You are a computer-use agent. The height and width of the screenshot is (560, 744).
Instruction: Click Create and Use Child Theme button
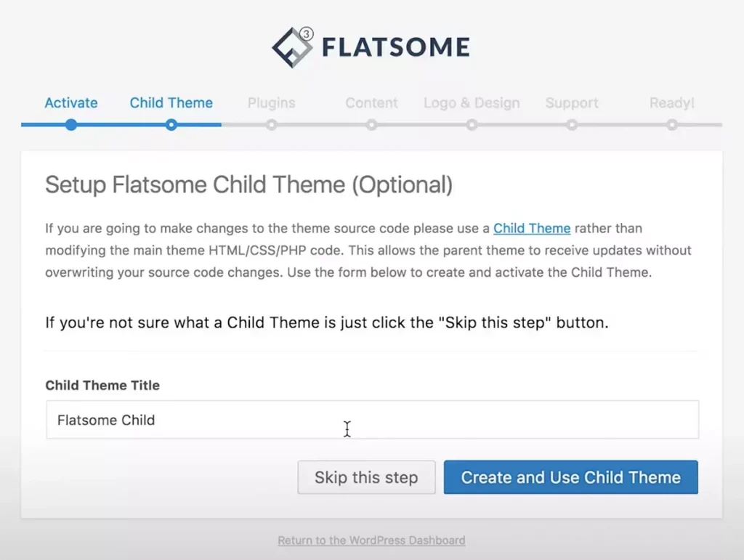click(x=570, y=477)
